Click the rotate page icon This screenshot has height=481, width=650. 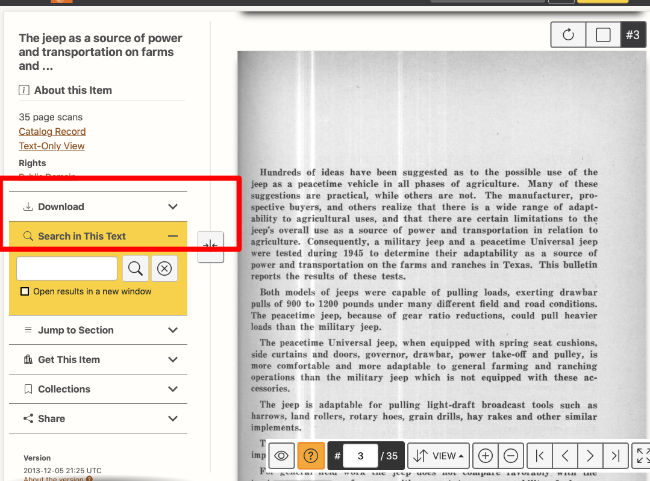tap(568, 35)
